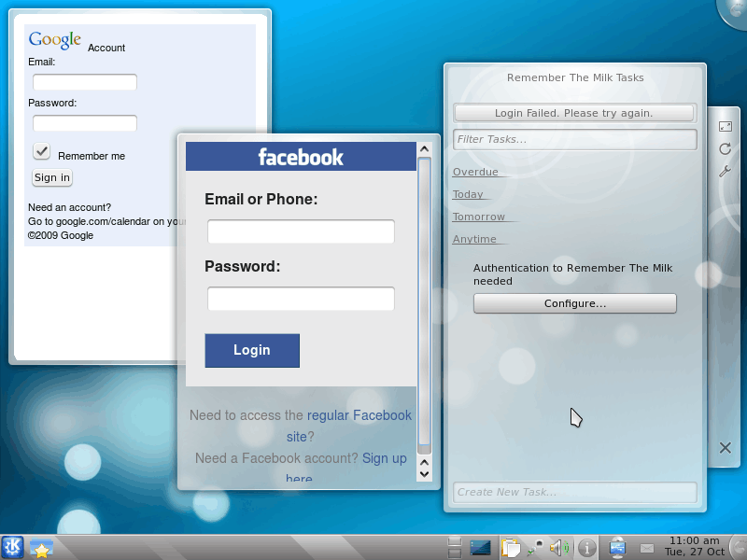The image size is (747, 560).
Task: Click the rotate icon on Remember The Milk widget
Action: pyautogui.click(x=726, y=149)
